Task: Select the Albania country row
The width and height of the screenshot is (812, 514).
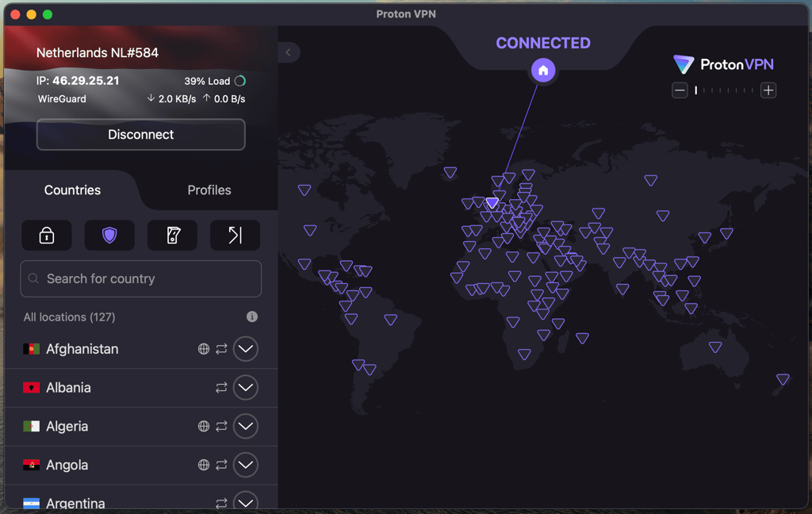Action: [141, 388]
